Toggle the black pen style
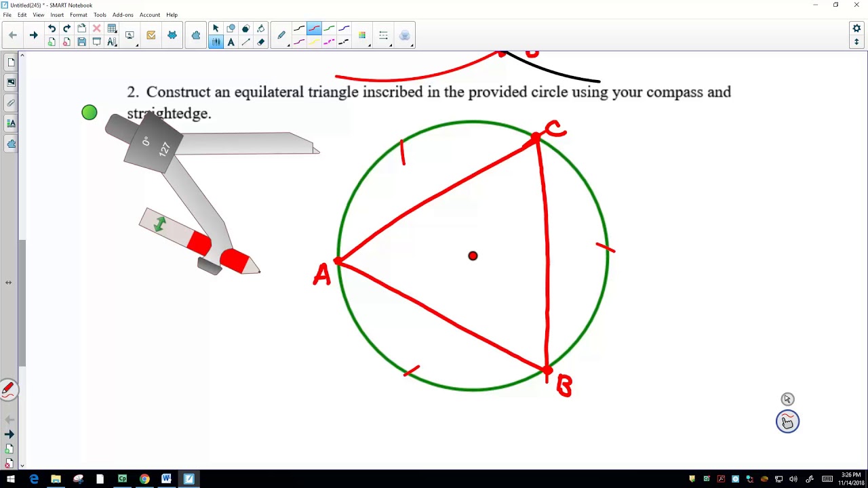The height and width of the screenshot is (488, 868). (299, 28)
